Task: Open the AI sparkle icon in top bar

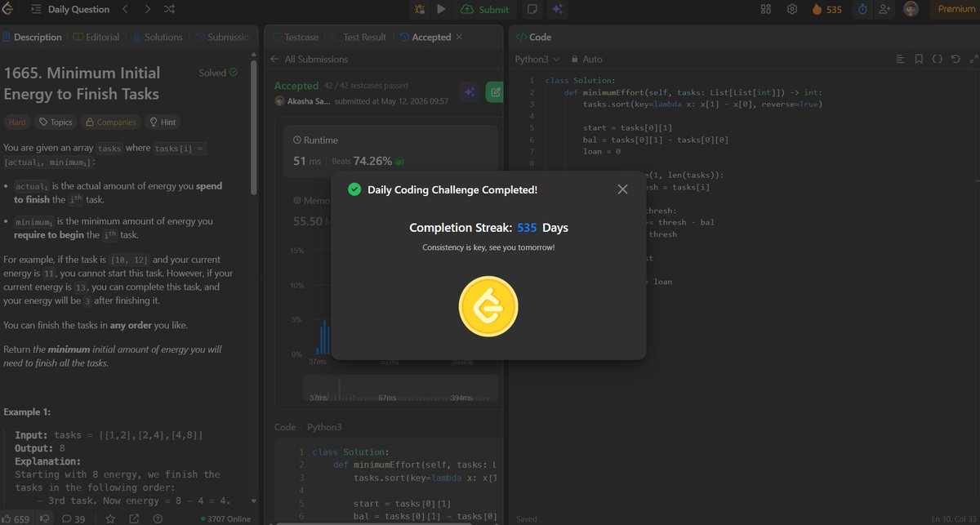Action: [x=558, y=9]
